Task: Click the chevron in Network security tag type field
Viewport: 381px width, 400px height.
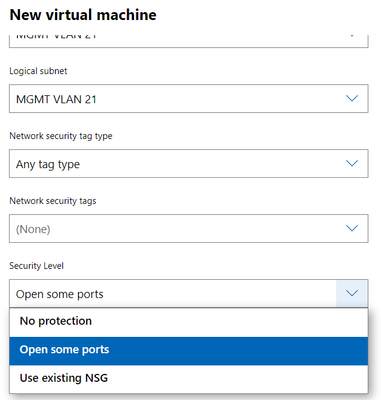Action: click(x=352, y=163)
